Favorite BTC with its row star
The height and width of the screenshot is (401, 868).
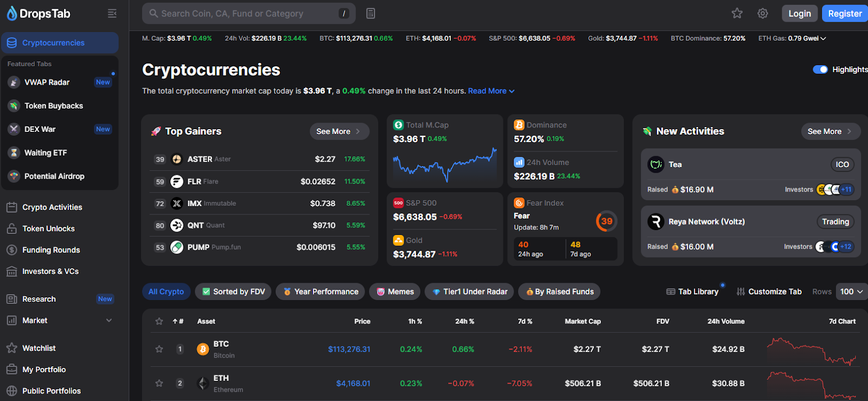pos(159,349)
